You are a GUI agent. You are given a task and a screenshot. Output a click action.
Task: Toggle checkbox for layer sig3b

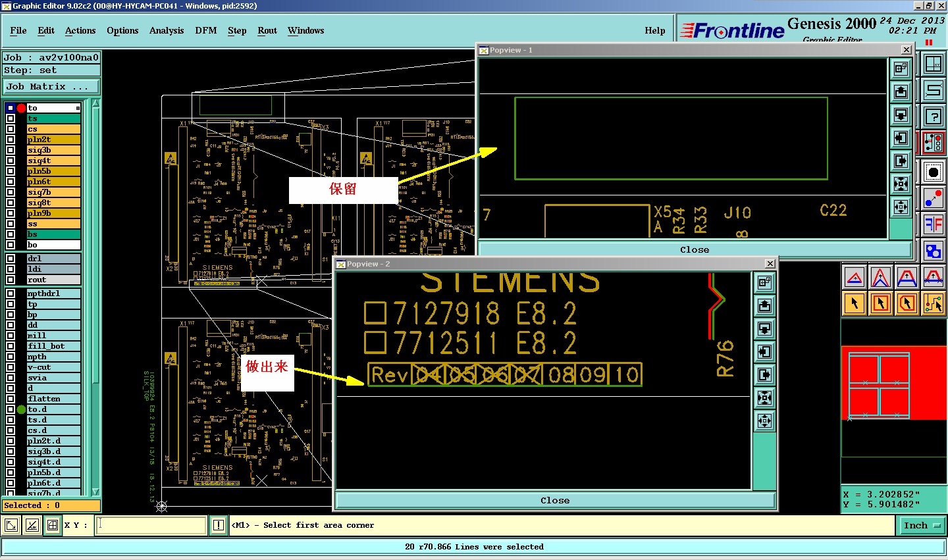click(11, 150)
